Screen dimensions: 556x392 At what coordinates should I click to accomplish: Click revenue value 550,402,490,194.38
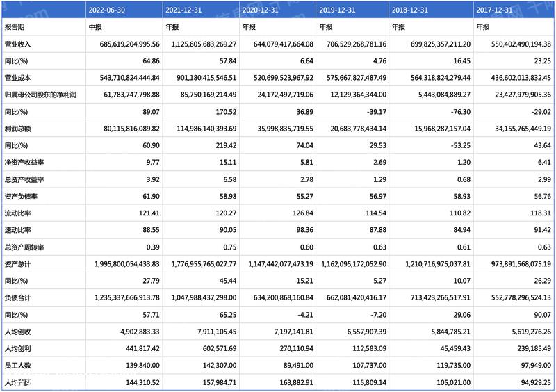[x=521, y=44]
